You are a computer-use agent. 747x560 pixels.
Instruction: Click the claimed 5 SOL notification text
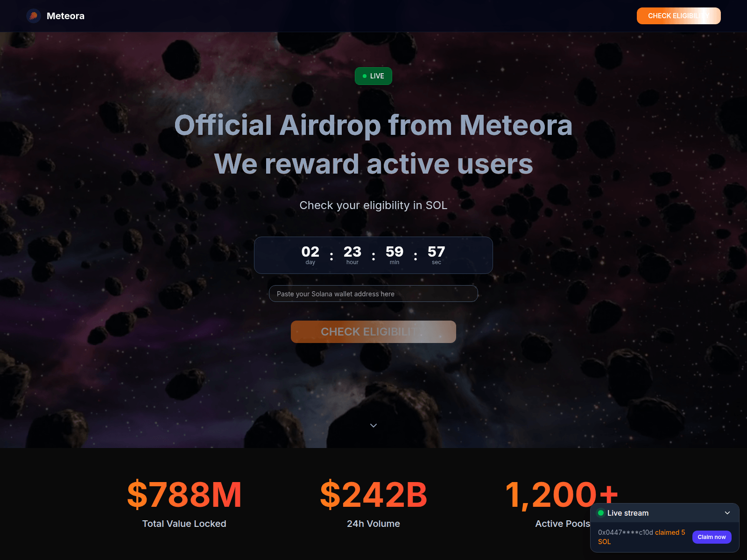[x=641, y=537]
